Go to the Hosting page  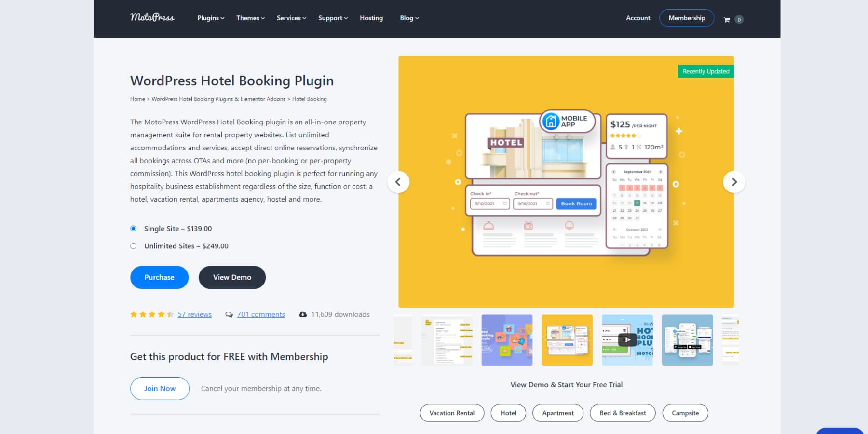point(371,18)
